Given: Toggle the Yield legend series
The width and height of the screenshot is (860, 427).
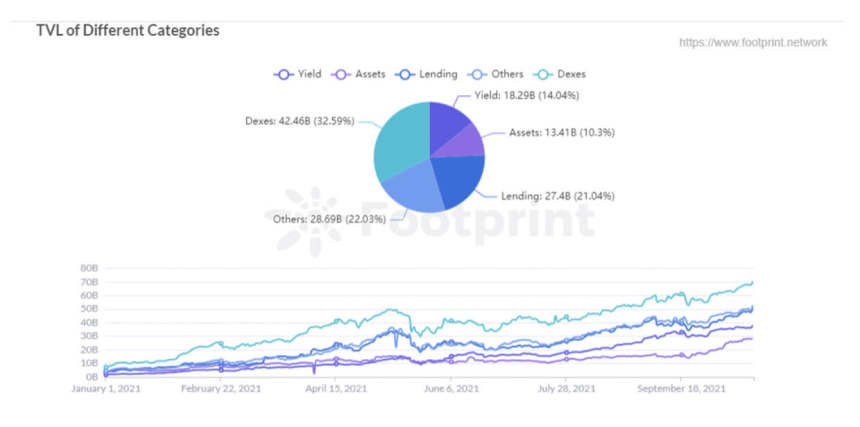Looking at the screenshot, I should 298,74.
